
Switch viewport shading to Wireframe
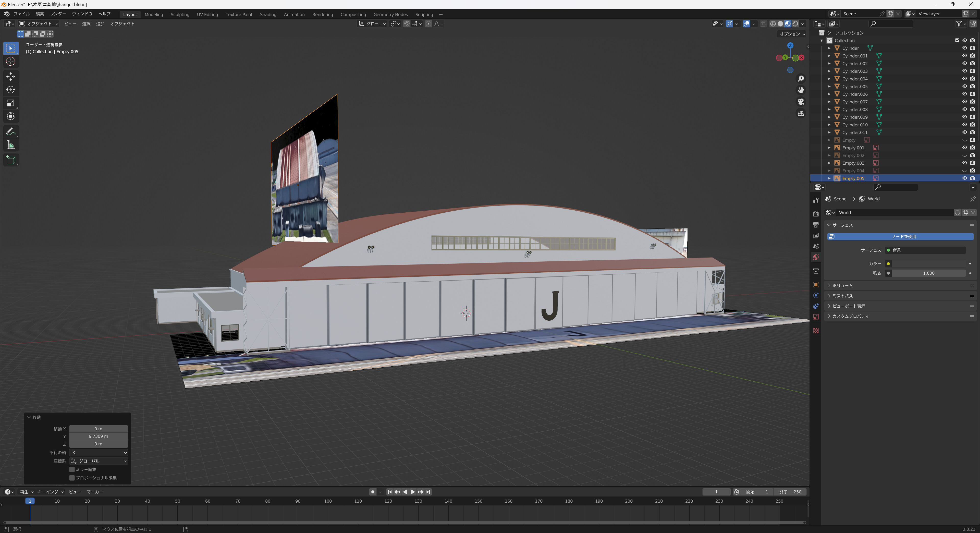pyautogui.click(x=773, y=23)
